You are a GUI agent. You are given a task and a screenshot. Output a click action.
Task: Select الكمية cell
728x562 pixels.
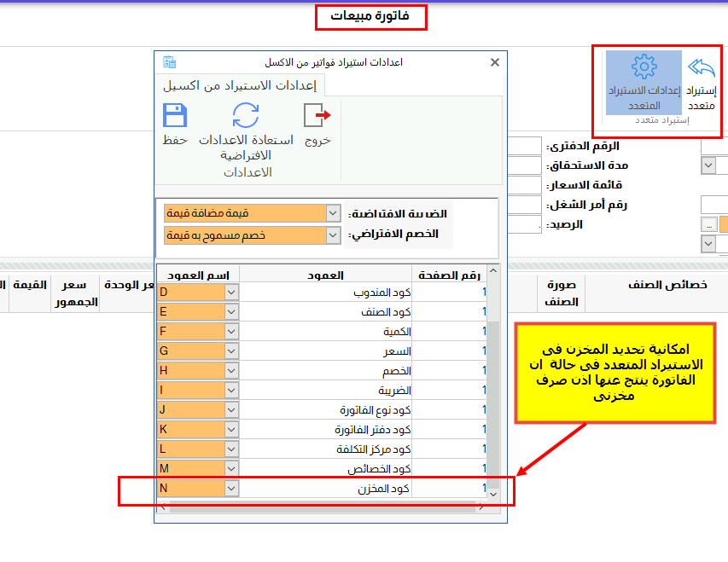[x=325, y=332]
